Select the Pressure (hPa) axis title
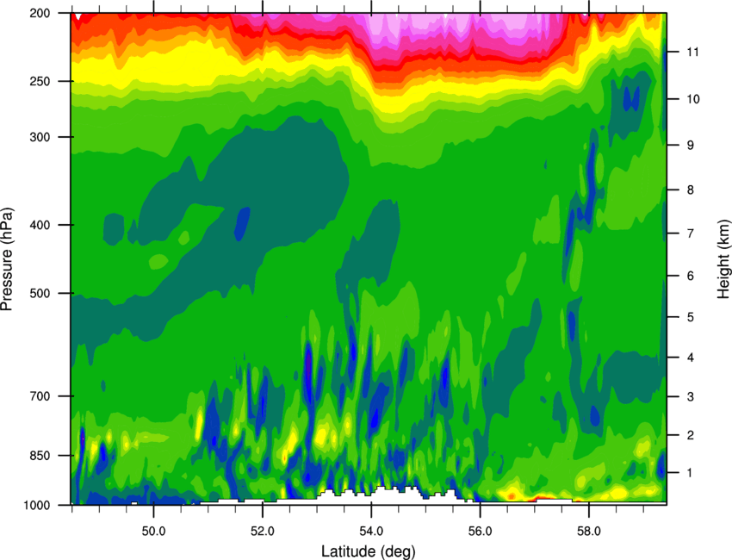This screenshot has width=732, height=560. [x=7, y=258]
